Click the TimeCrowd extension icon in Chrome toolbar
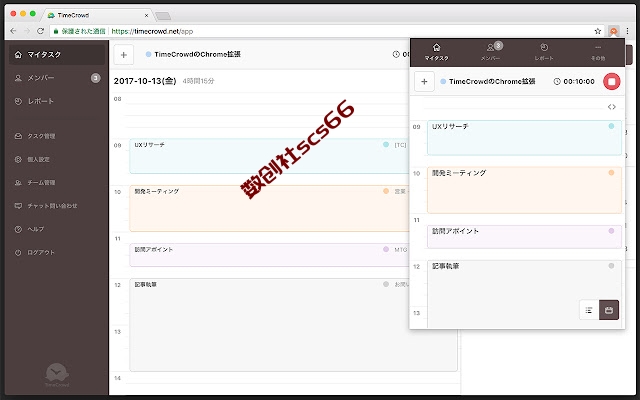This screenshot has height=400, width=640. pyautogui.click(x=613, y=31)
